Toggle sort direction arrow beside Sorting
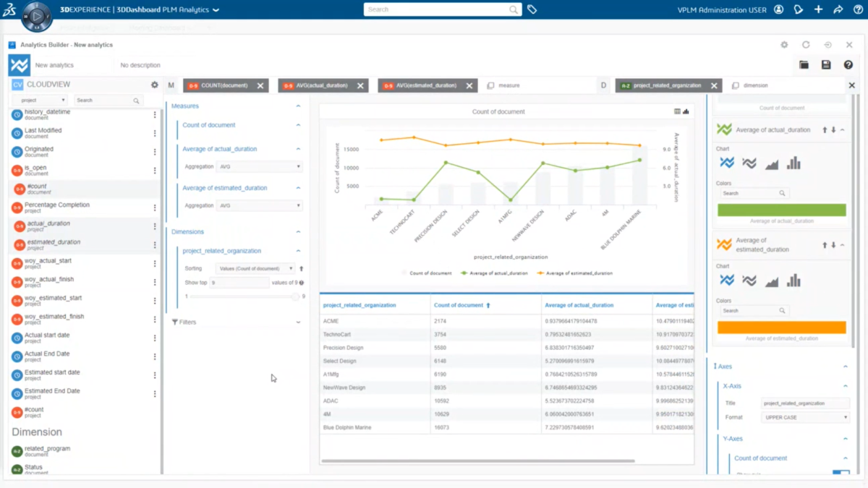The height and width of the screenshot is (488, 868). 302,268
